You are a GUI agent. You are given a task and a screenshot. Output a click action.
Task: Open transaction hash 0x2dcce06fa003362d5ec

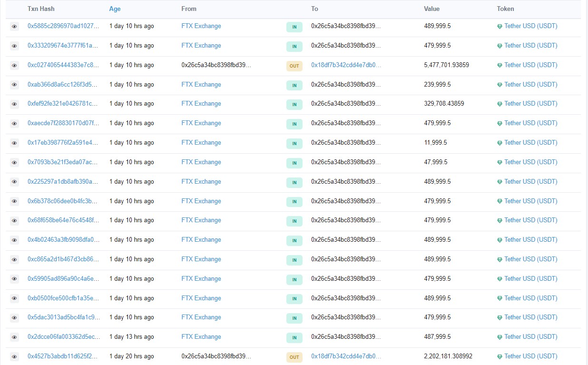pos(64,337)
